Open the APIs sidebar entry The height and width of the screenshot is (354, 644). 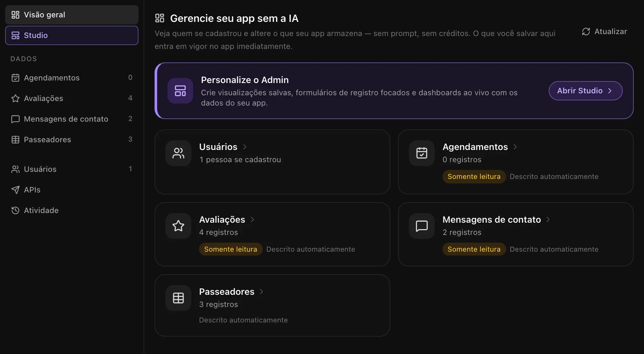pos(72,190)
